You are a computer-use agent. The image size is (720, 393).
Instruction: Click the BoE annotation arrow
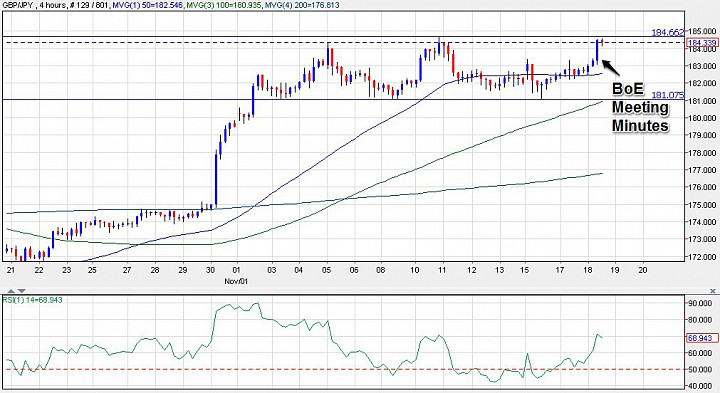610,67
